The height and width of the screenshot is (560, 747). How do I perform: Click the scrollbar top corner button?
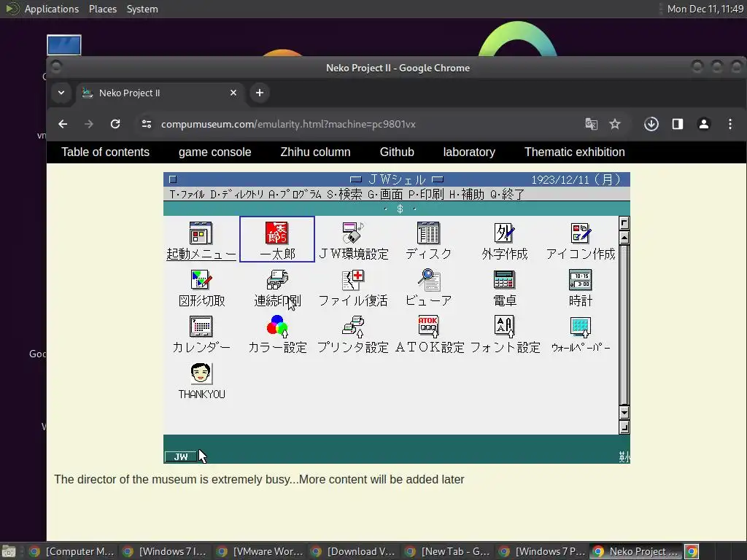pos(624,223)
